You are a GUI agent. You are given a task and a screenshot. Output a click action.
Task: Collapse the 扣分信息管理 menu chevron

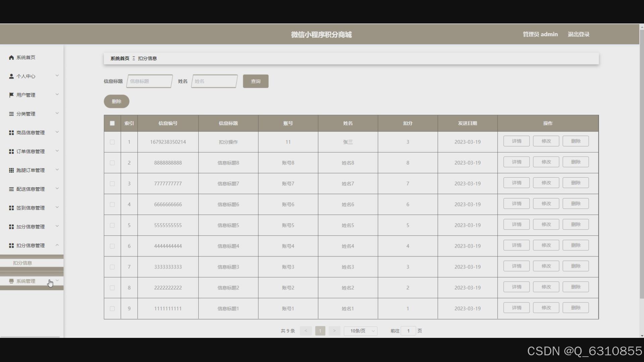(x=57, y=245)
